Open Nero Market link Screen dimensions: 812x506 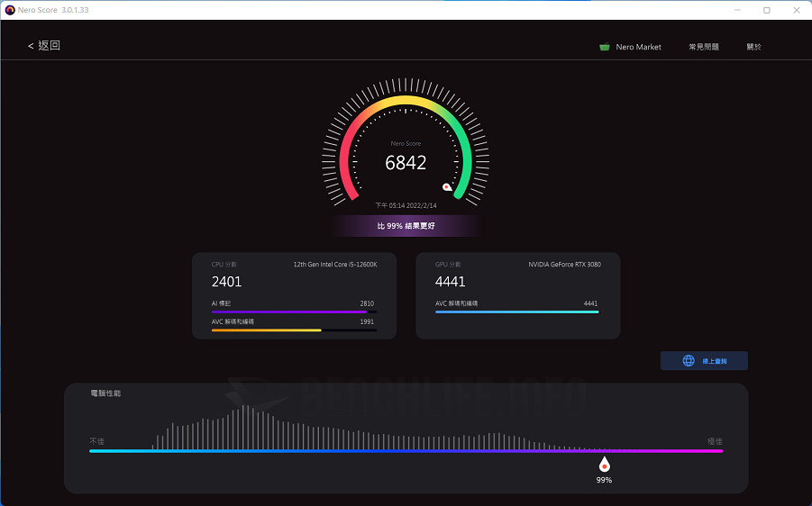click(x=638, y=47)
